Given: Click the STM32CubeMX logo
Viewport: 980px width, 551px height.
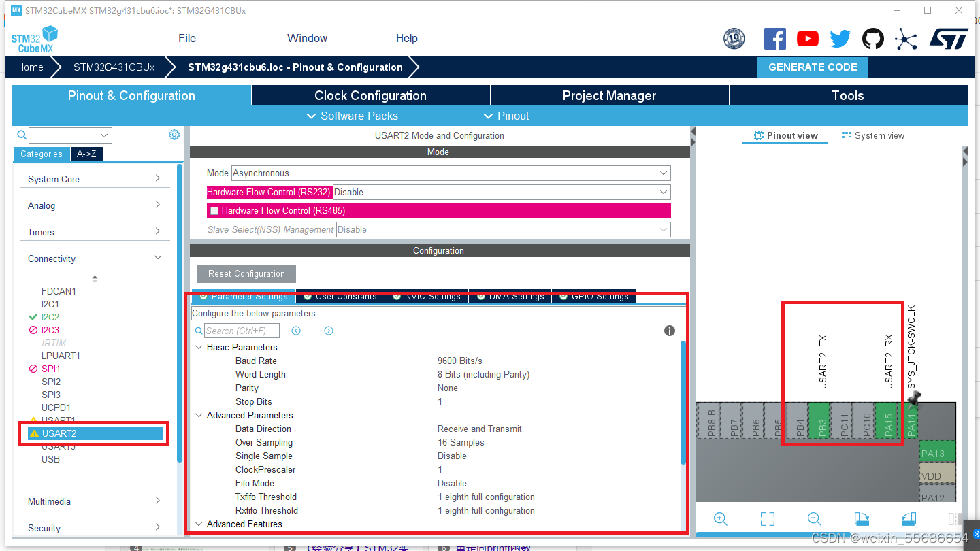Looking at the screenshot, I should pyautogui.click(x=34, y=39).
